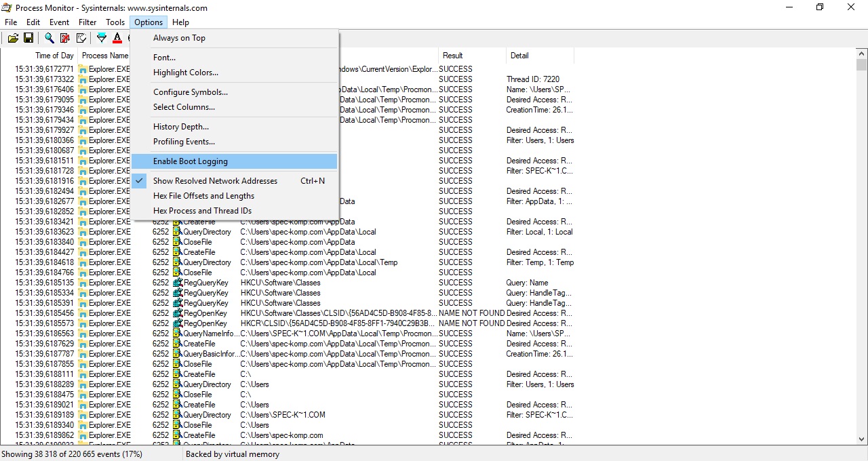Image resolution: width=868 pixels, height=461 pixels.
Task: Click the vertical scrollbar up arrow
Action: point(861,54)
